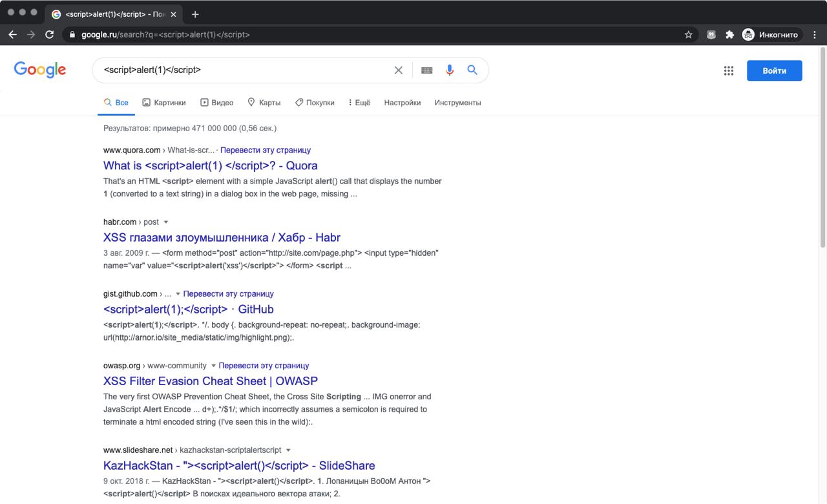Expand the owasp.org result dropdown arrow

point(214,366)
